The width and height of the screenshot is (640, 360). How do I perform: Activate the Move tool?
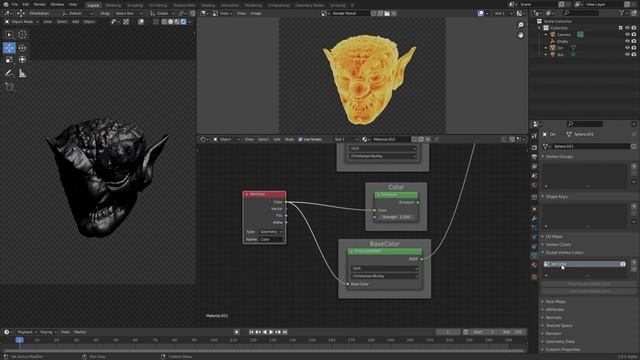click(9, 48)
